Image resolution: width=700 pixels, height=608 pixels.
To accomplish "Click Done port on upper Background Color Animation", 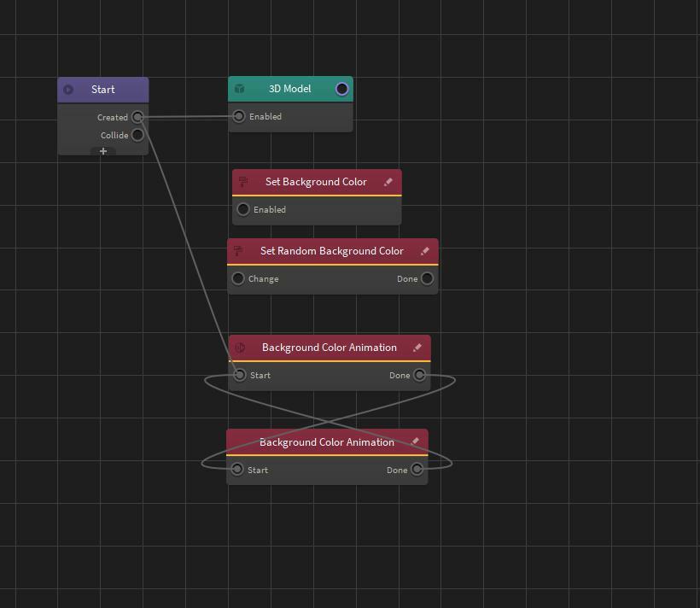I will point(419,375).
